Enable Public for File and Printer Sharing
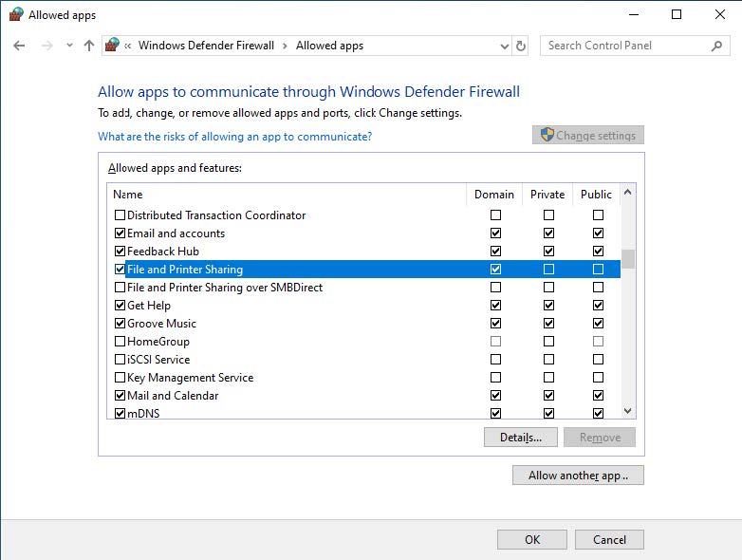The width and height of the screenshot is (742, 560). tap(598, 269)
